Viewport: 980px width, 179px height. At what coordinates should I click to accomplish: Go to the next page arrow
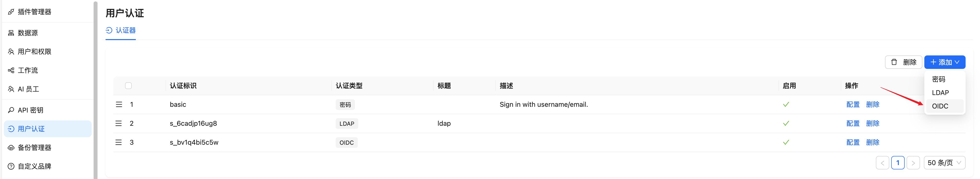913,163
